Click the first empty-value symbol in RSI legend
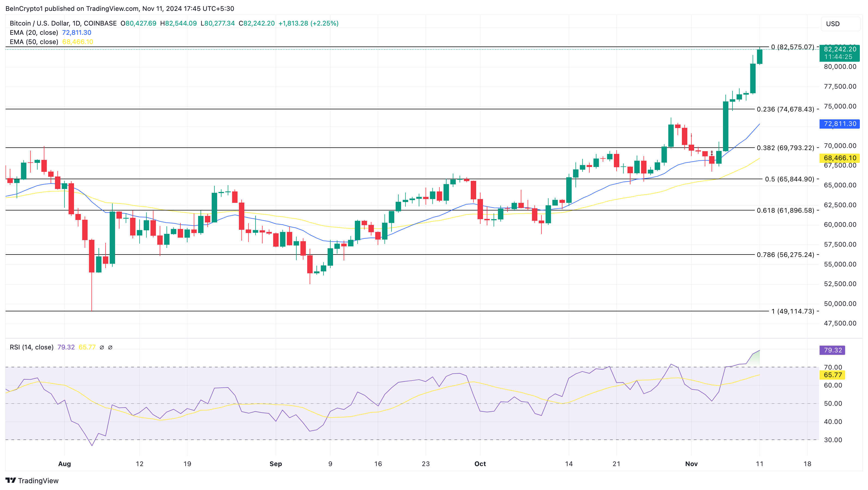 point(102,347)
